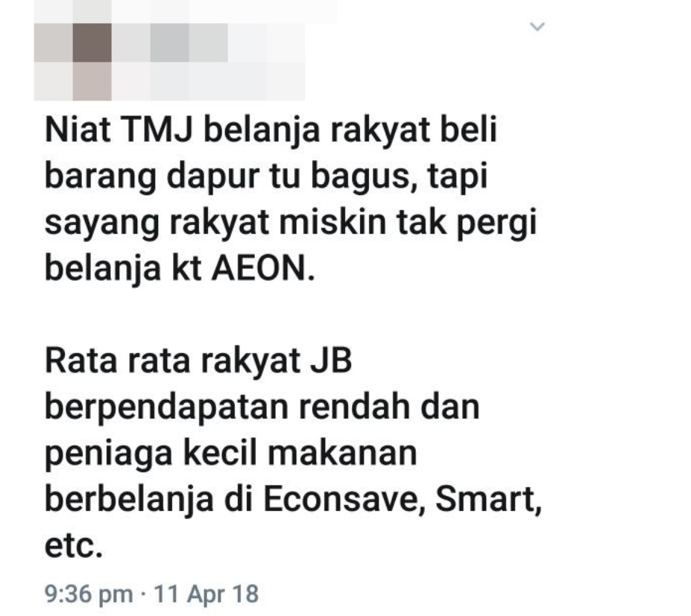Click the word TMJ in the tweet
This screenshot has height=616, width=691.
tap(157, 130)
